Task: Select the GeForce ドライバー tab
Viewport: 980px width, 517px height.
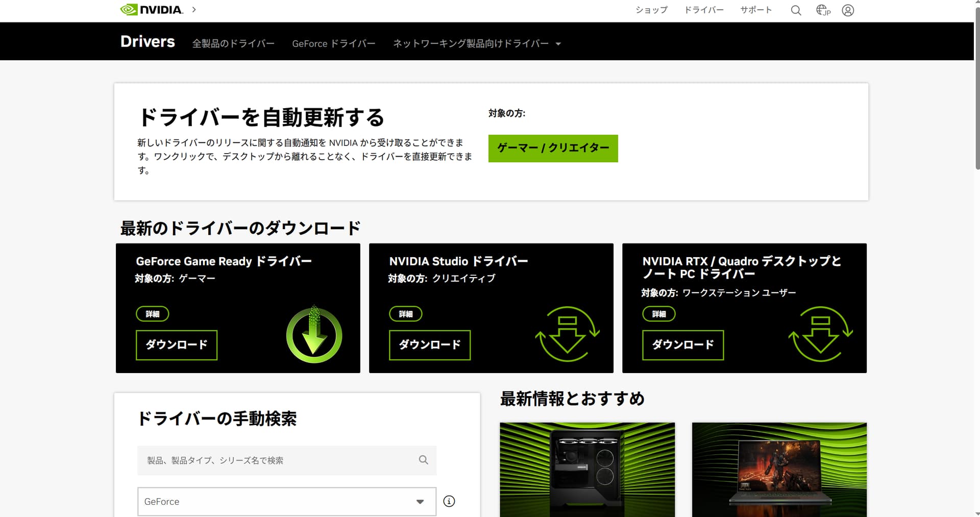Action: click(334, 44)
